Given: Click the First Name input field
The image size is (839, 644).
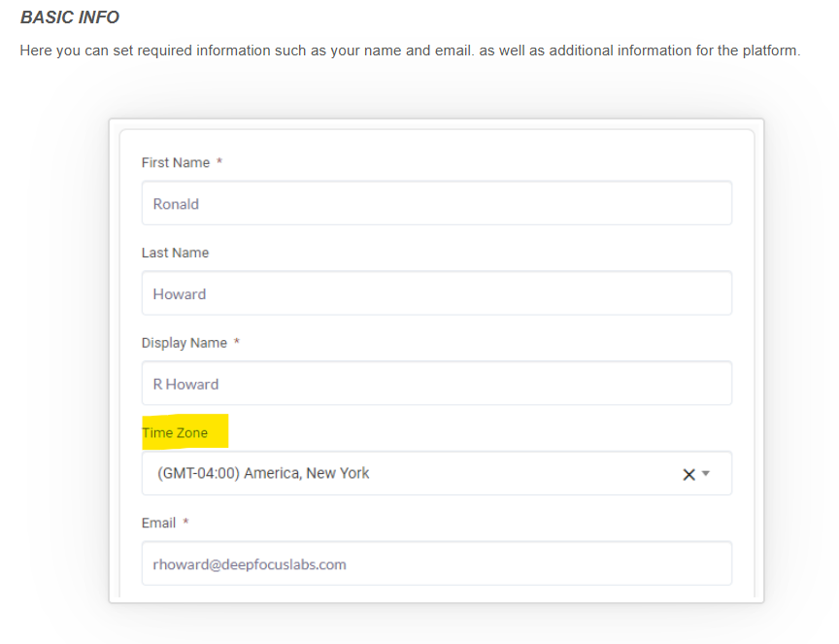Looking at the screenshot, I should coord(436,204).
